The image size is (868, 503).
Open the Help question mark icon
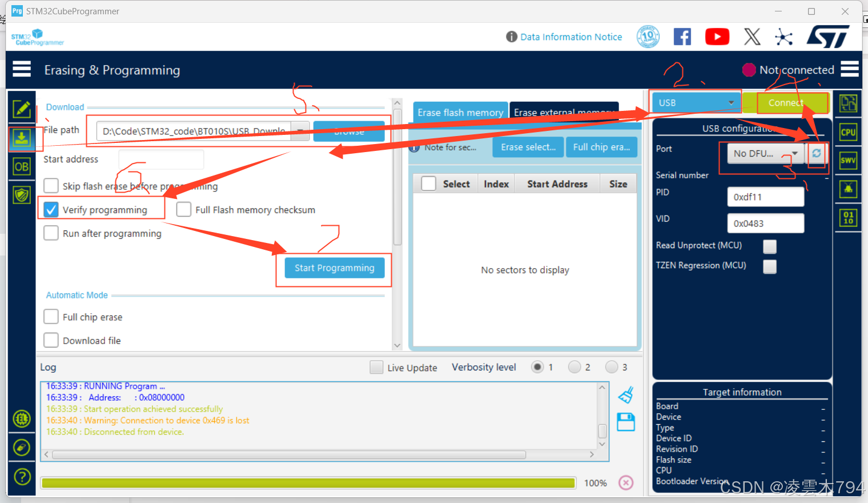click(22, 476)
